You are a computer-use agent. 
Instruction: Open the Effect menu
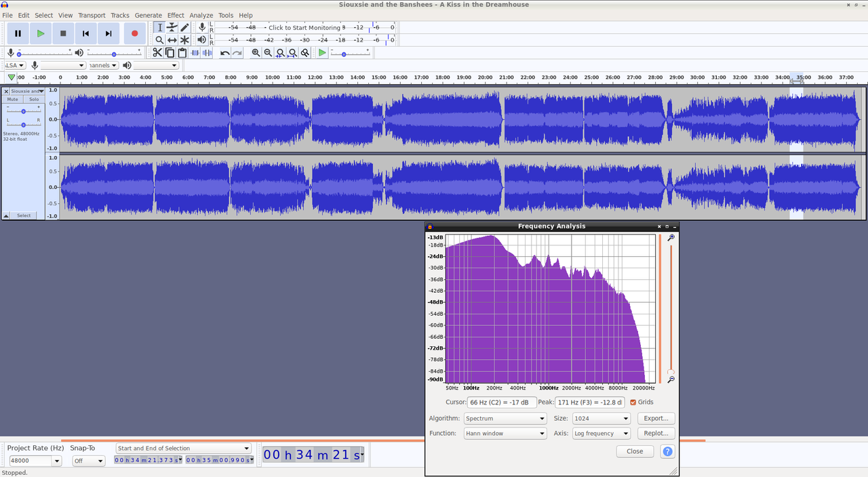(176, 15)
